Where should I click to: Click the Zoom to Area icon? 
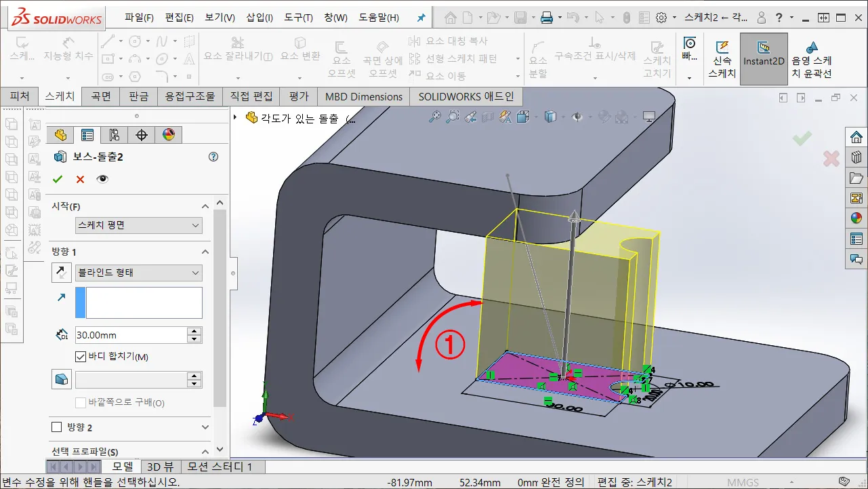point(453,117)
